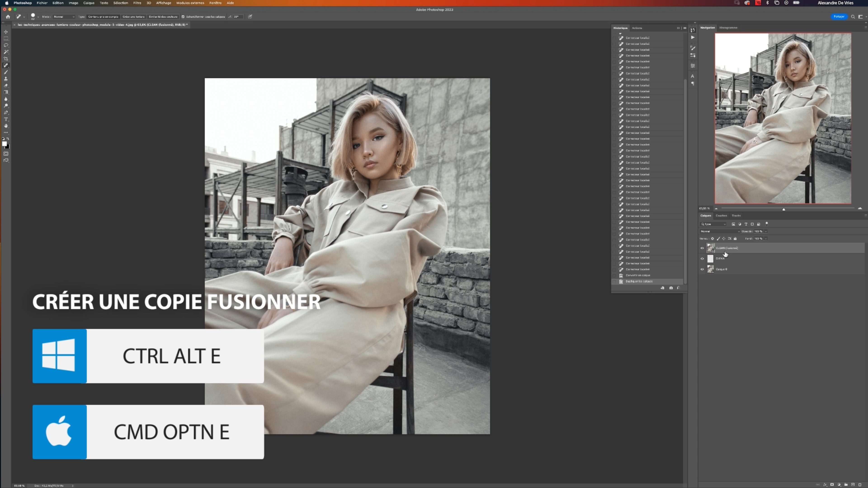Hide the CLEAN (fusionné) layer
Image resolution: width=868 pixels, height=488 pixels.
click(702, 248)
